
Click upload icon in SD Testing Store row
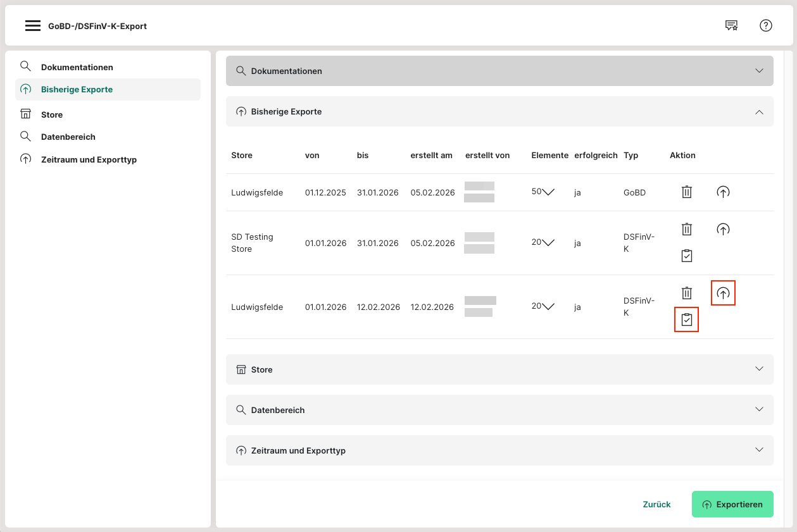click(x=723, y=230)
